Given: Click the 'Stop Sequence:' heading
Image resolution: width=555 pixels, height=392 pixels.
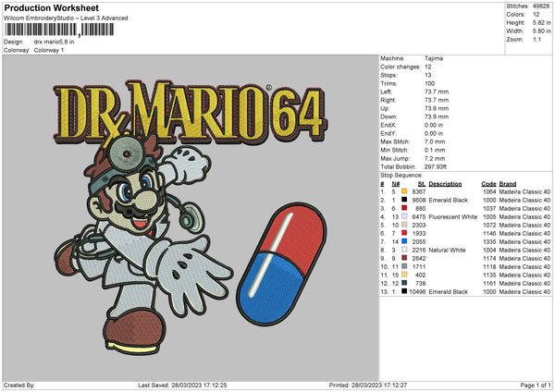Looking at the screenshot, I should [401, 176].
